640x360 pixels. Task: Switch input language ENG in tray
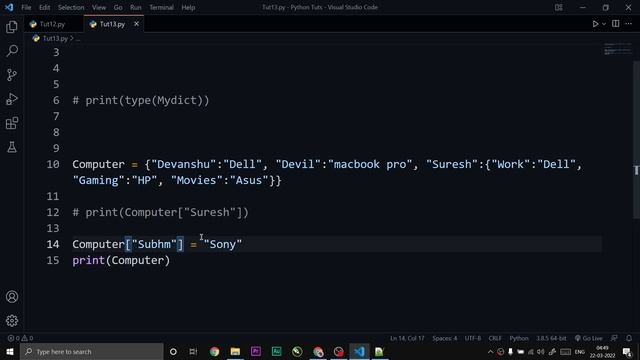tap(580, 352)
